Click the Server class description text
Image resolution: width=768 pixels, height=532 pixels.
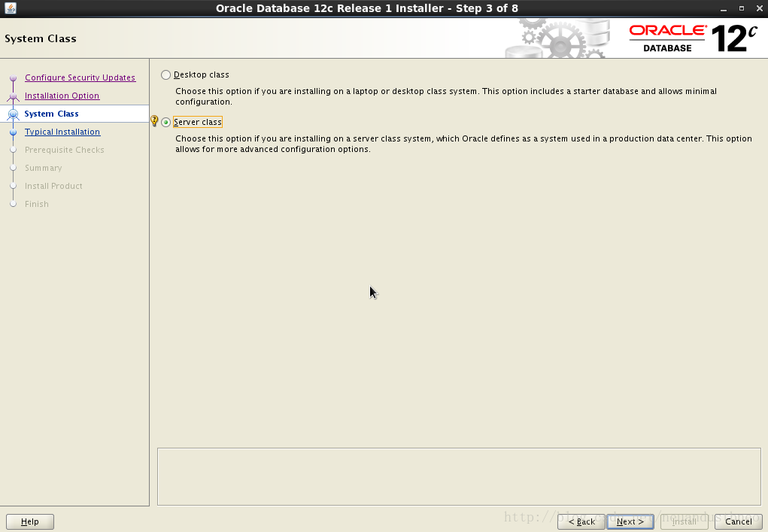[463, 144]
